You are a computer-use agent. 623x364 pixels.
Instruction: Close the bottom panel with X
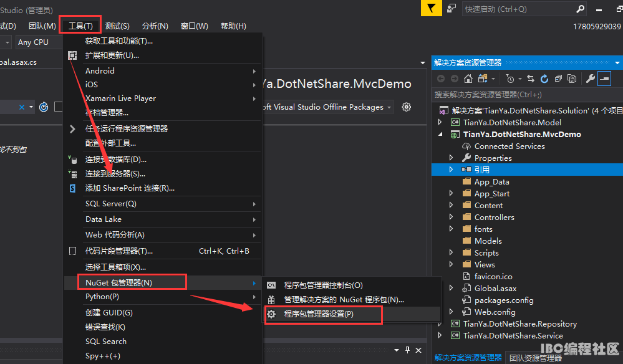click(418, 350)
